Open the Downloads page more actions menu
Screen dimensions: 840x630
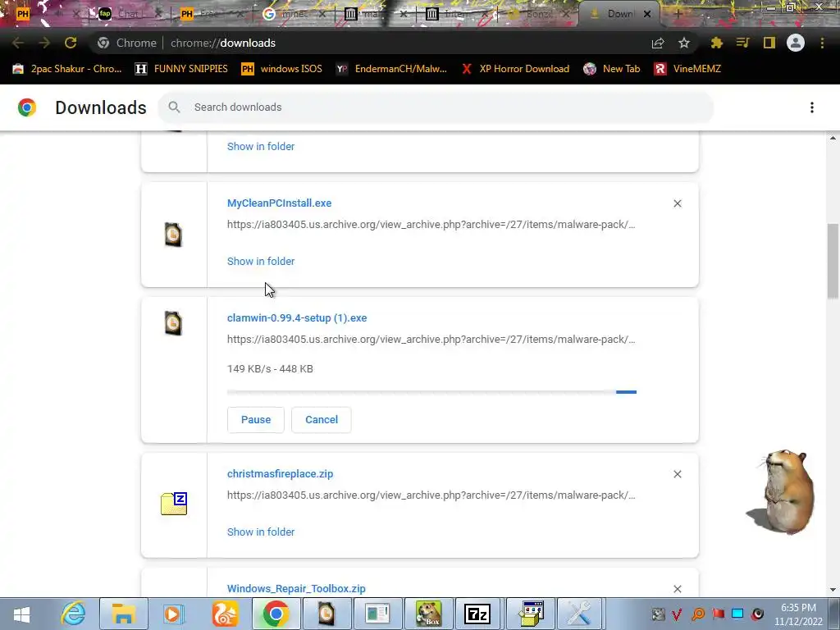811,107
